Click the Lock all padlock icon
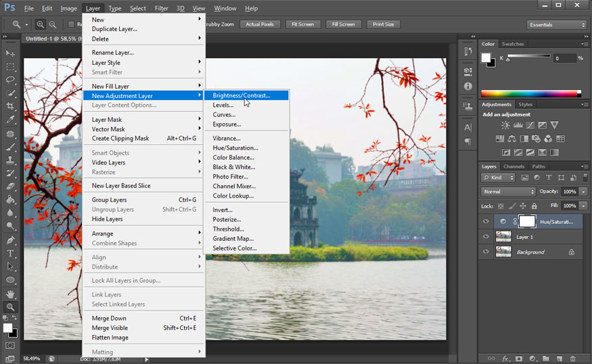The image size is (592, 364). (534, 206)
